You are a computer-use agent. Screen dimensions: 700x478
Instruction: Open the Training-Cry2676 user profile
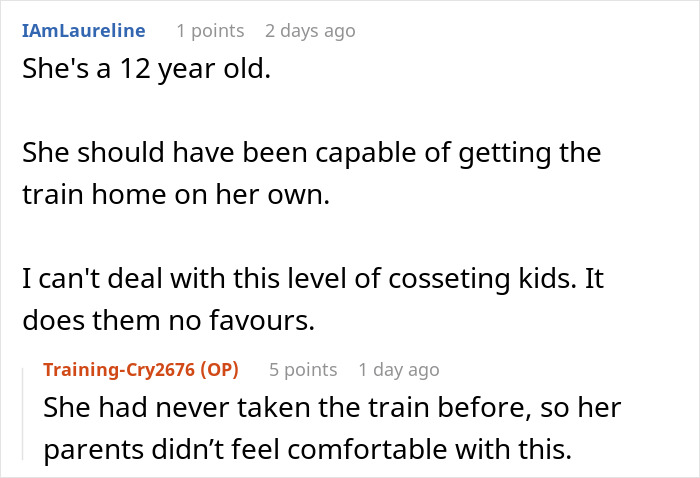[x=120, y=370]
